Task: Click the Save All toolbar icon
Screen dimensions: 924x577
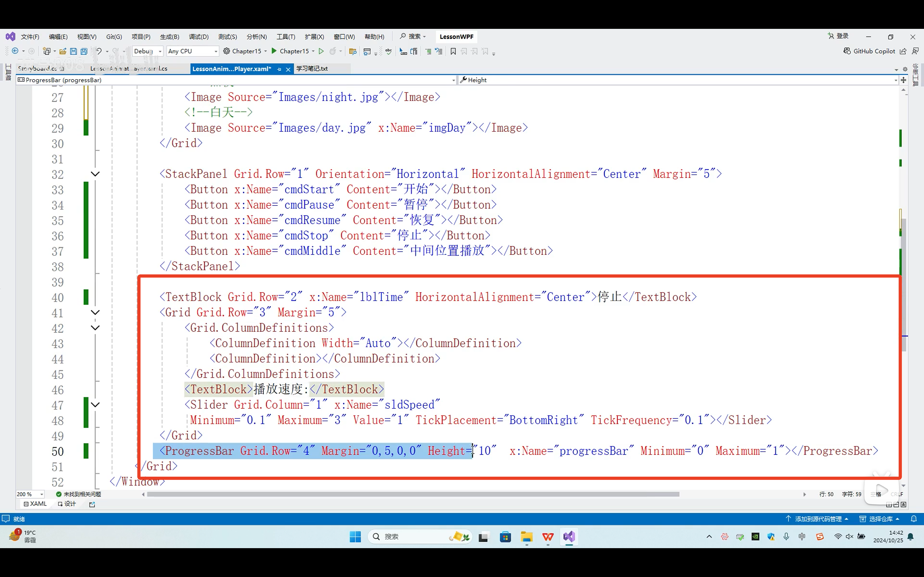Action: (x=84, y=51)
